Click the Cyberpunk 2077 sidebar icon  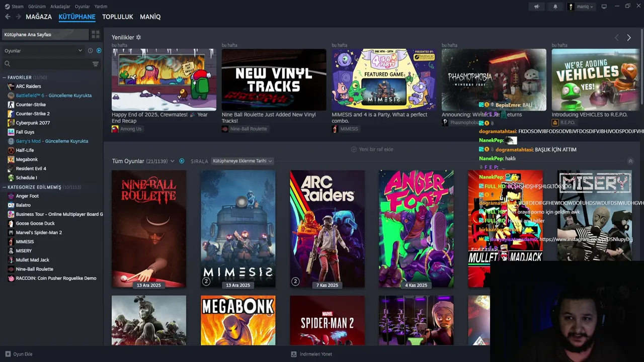pyautogui.click(x=11, y=123)
